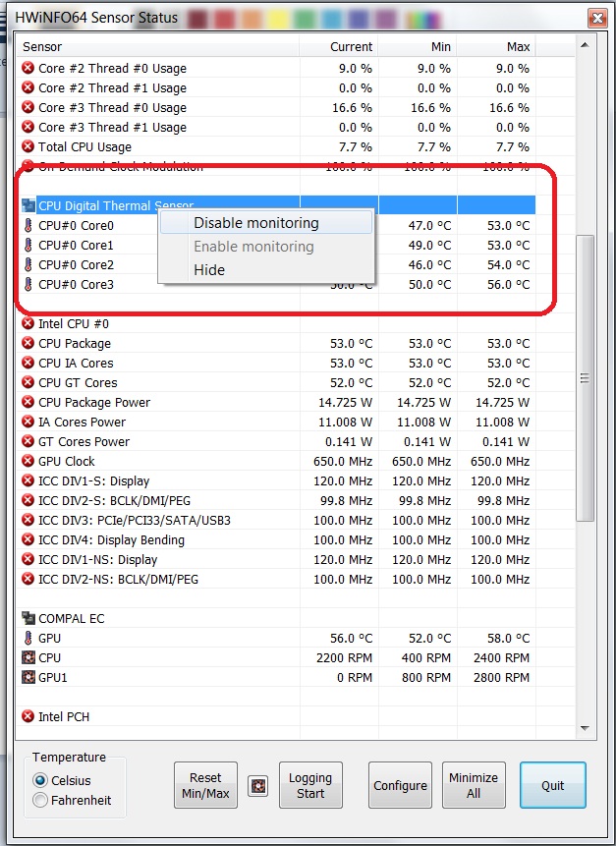The width and height of the screenshot is (616, 846).
Task: Click the Reset Min/Max button
Action: [205, 786]
